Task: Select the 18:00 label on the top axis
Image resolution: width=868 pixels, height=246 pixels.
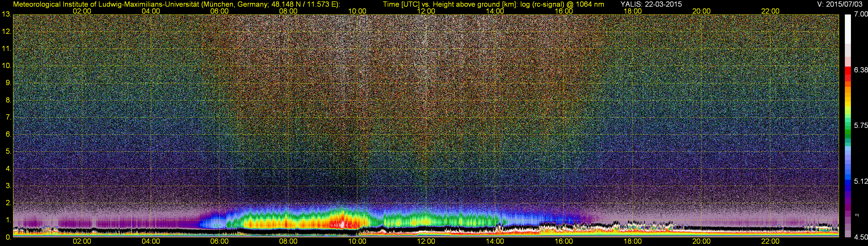Action: pos(632,11)
